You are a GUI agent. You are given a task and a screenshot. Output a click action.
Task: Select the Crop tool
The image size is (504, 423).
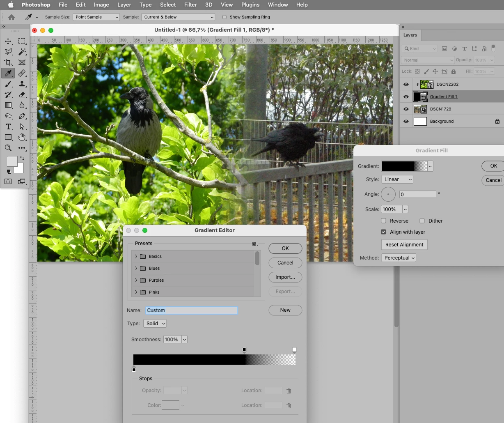pyautogui.click(x=8, y=62)
